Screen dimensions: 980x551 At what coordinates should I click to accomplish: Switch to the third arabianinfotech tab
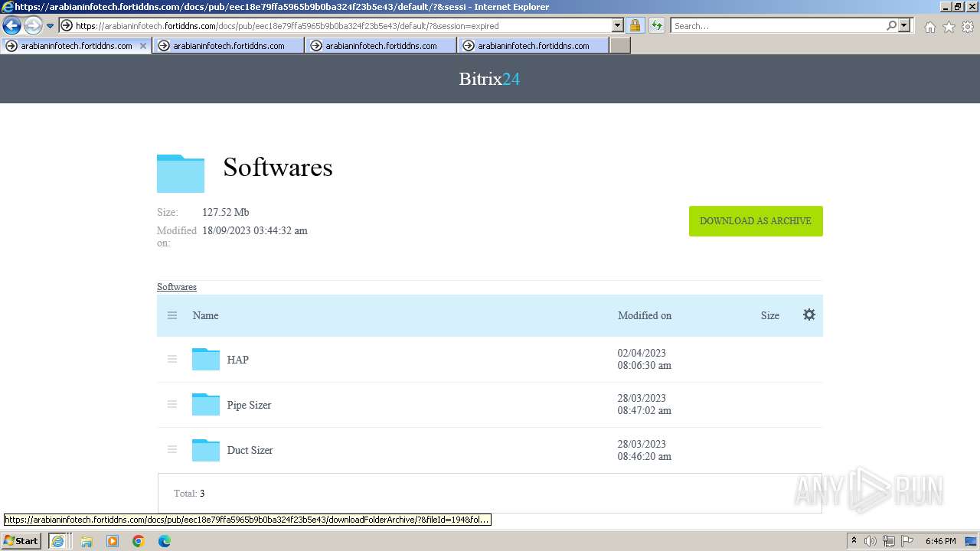coord(381,46)
